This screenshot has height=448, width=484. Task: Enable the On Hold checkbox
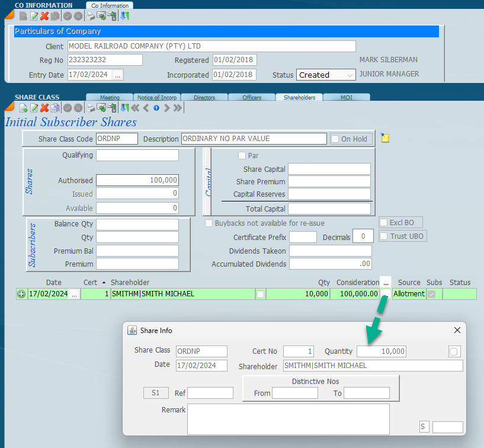(336, 139)
